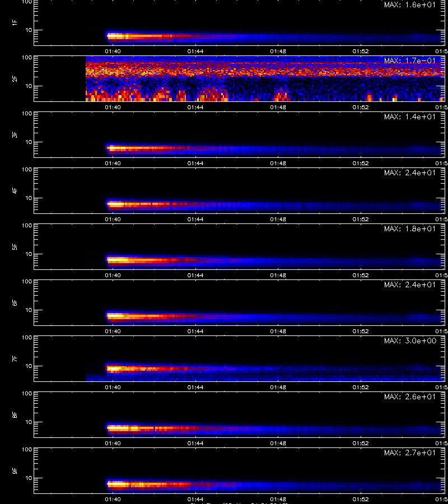Select the 'MAX: 2.6e+01' text in panel 8F
Image resolution: width=448 pixels, height=504 pixels.
pyautogui.click(x=410, y=396)
